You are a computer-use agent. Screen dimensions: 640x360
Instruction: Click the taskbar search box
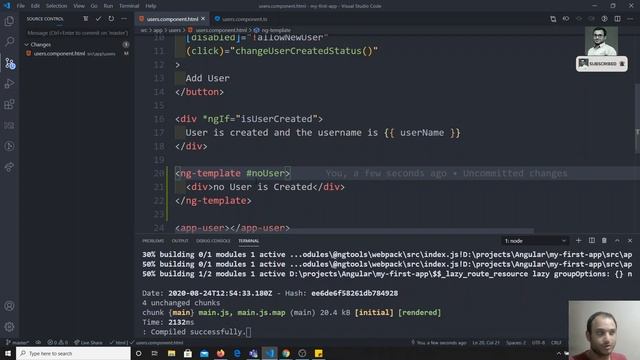point(73,353)
